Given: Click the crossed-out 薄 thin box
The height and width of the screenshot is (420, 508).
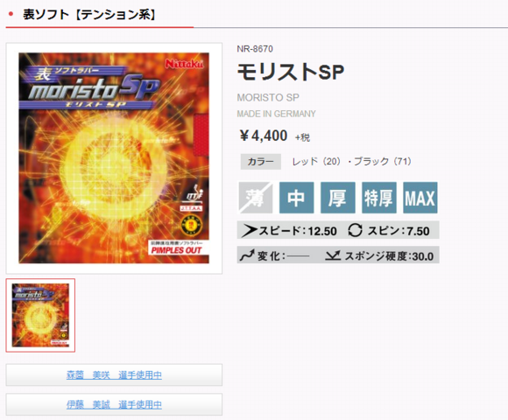Looking at the screenshot, I should coord(255,198).
